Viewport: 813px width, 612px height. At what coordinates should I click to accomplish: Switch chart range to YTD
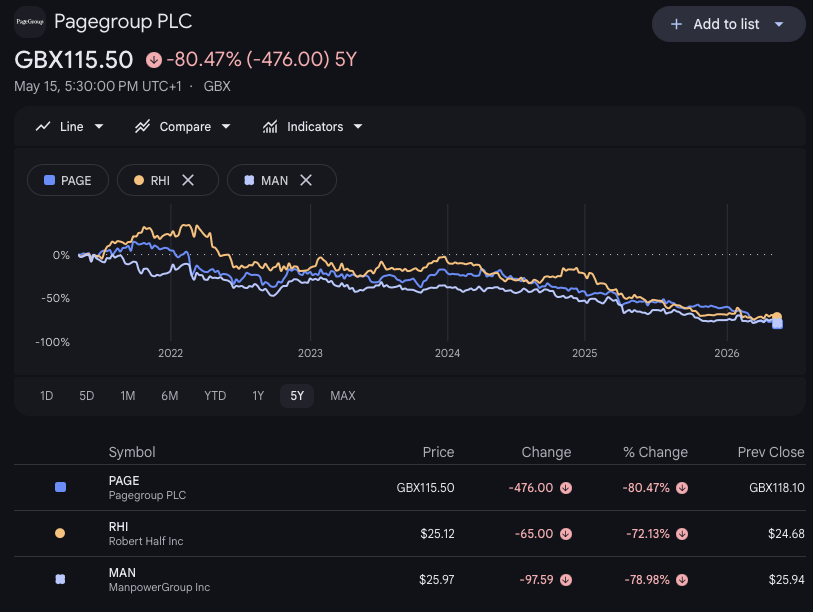pos(215,396)
